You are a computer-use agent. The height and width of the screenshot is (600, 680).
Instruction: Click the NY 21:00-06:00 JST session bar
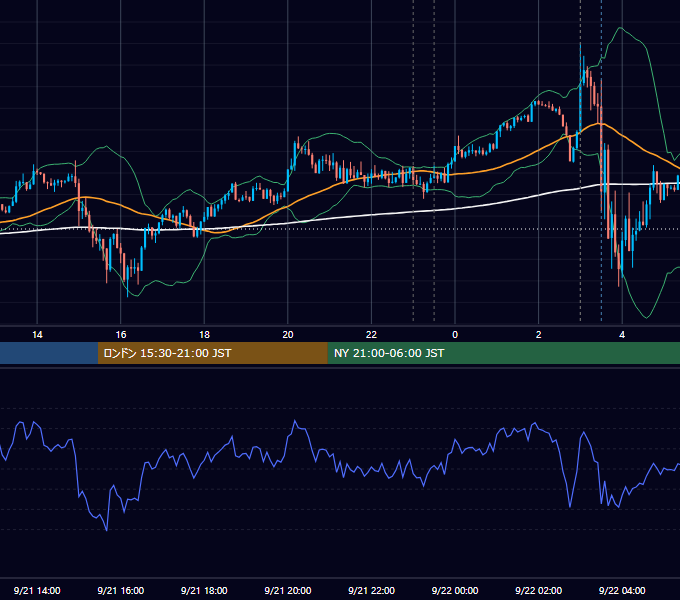(503, 353)
